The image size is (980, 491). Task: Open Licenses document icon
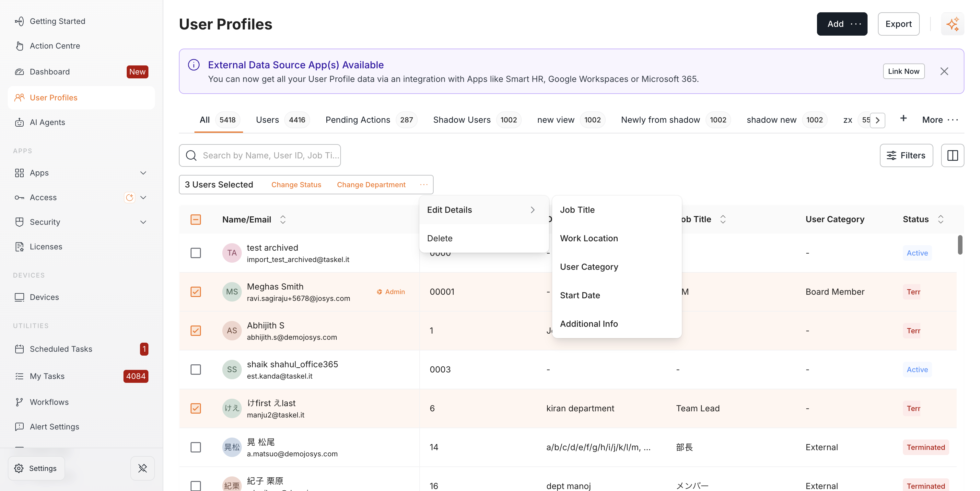click(x=19, y=247)
